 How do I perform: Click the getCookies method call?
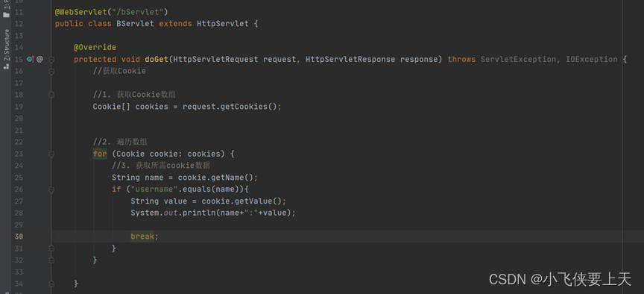pyautogui.click(x=244, y=107)
